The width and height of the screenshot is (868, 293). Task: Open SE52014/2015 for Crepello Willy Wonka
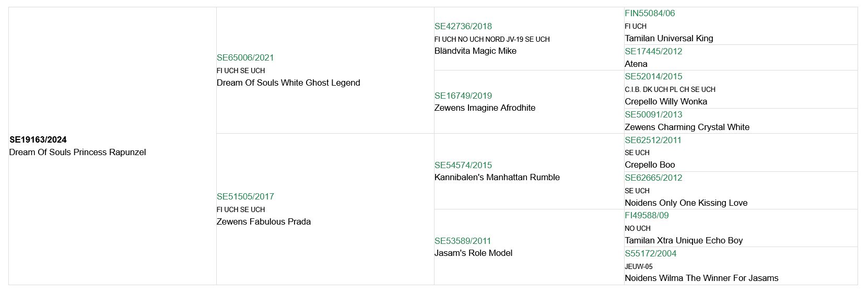pos(653,77)
